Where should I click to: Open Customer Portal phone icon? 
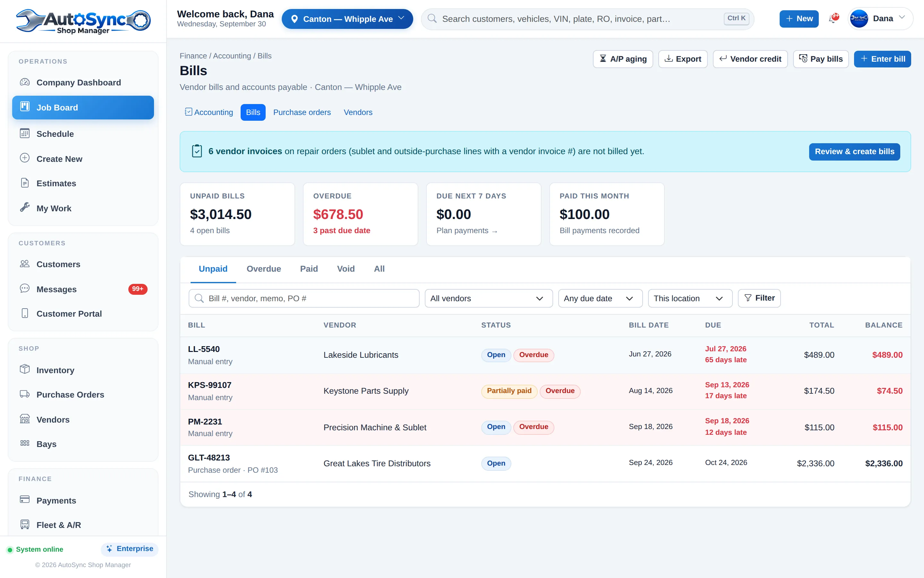[25, 313]
